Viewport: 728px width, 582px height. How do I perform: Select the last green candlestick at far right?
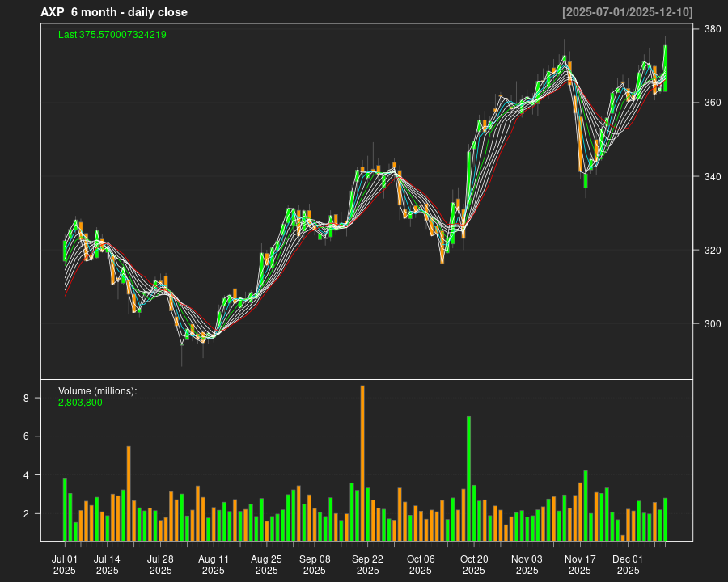(665, 68)
